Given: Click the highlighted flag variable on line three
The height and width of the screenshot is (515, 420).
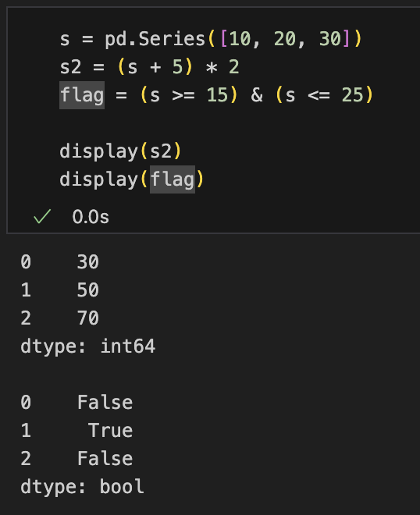Looking at the screenshot, I should tap(82, 95).
